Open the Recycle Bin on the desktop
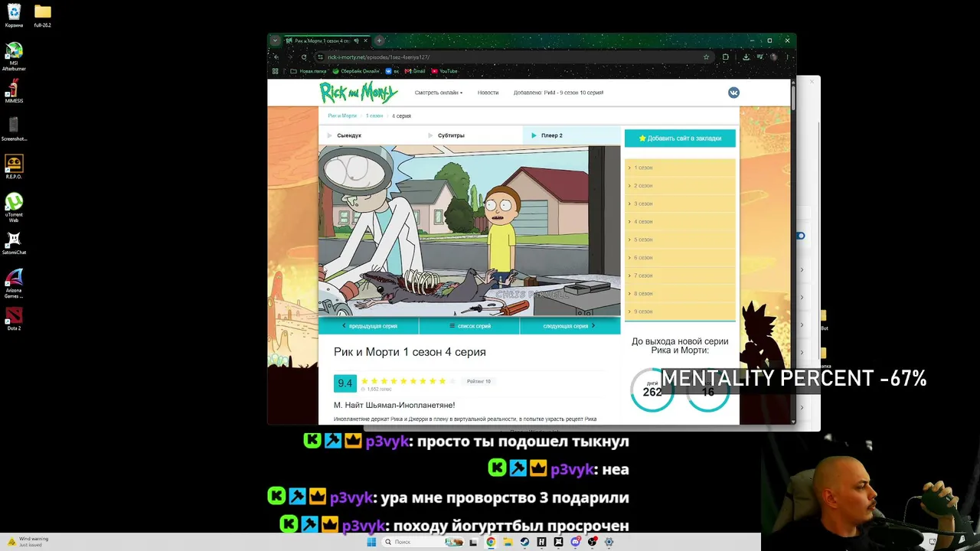 14,15
